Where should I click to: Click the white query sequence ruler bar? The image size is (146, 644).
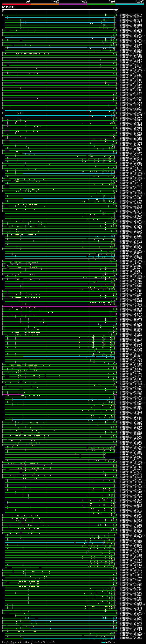pos(60,10)
